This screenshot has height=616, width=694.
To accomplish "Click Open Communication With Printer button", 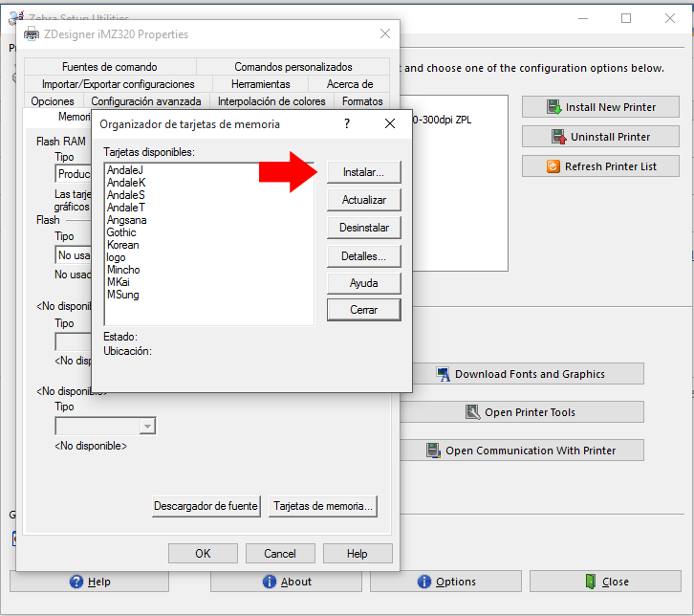I will [x=522, y=450].
